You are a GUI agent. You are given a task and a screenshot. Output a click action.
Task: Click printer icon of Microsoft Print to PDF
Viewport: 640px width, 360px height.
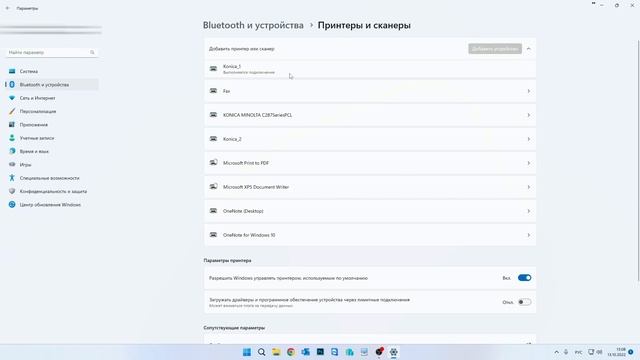click(x=213, y=162)
